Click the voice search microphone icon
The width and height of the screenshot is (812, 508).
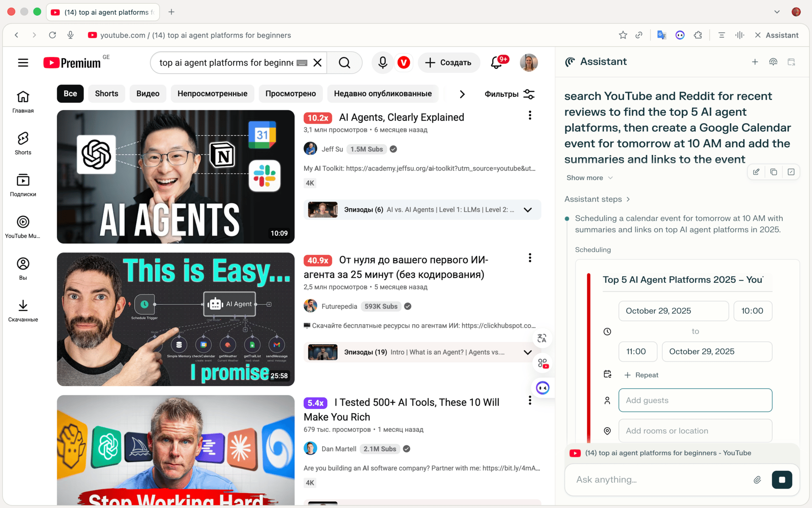382,63
